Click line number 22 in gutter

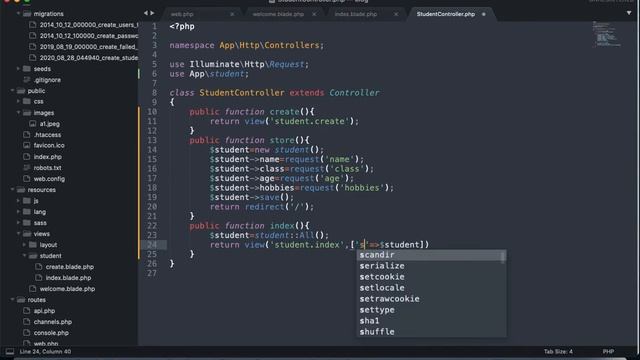[152, 226]
